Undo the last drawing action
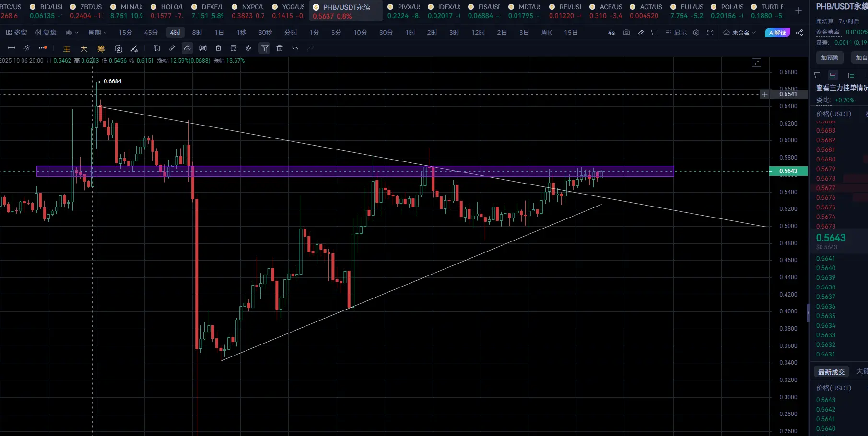This screenshot has width=868, height=436. coord(295,48)
